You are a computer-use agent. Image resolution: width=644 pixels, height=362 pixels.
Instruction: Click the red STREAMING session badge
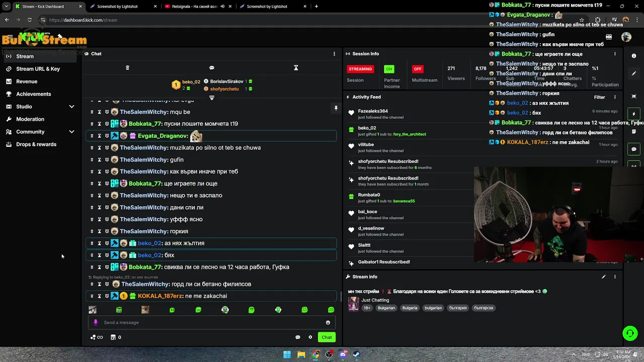coord(360,69)
